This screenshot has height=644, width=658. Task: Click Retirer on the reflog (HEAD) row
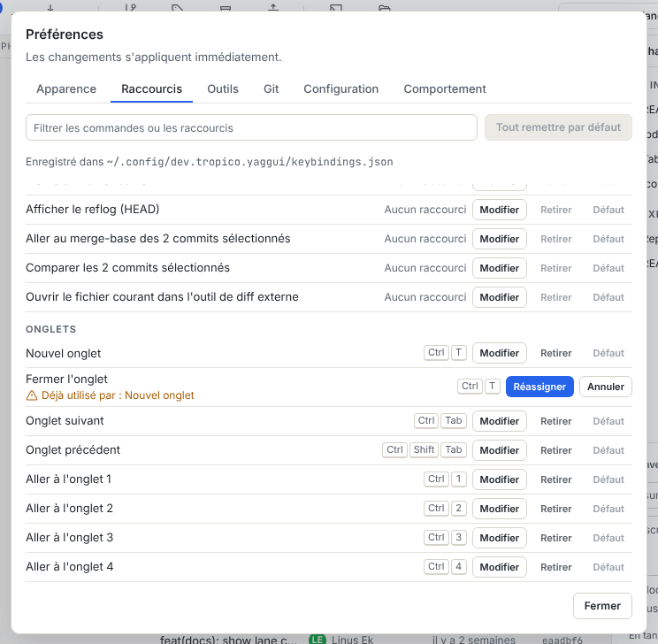pyautogui.click(x=556, y=210)
